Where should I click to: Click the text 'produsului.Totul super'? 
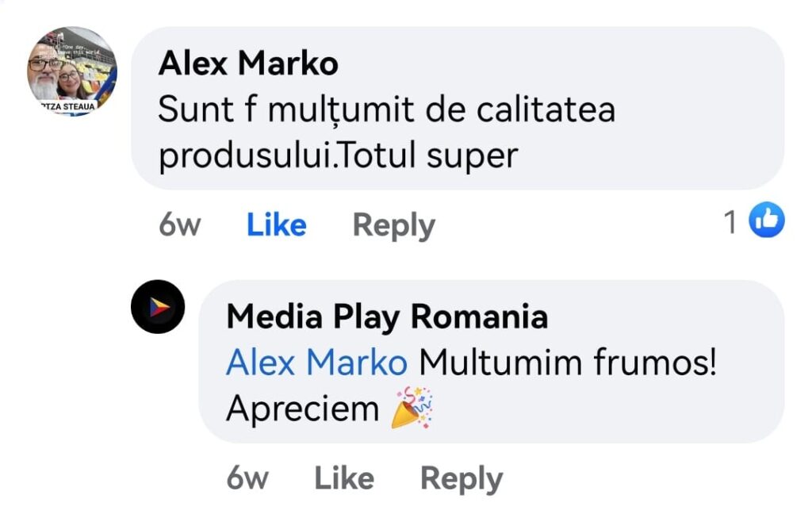338,155
